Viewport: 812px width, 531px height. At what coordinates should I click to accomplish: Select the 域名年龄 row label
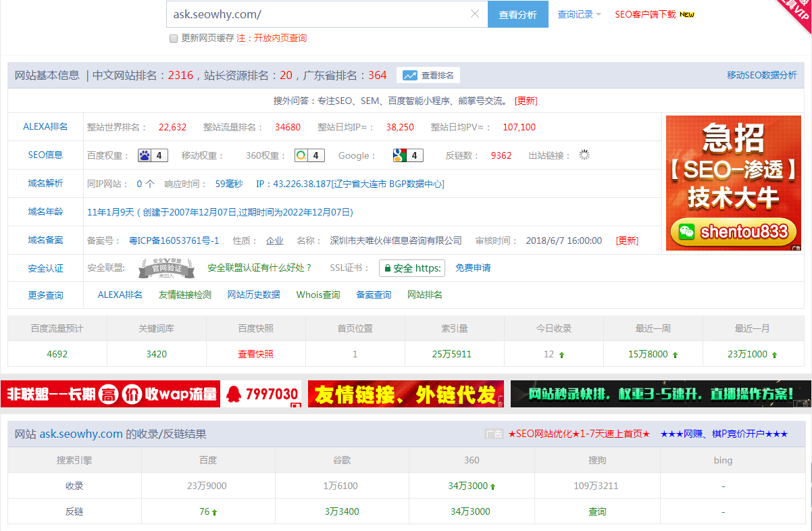[x=45, y=211]
